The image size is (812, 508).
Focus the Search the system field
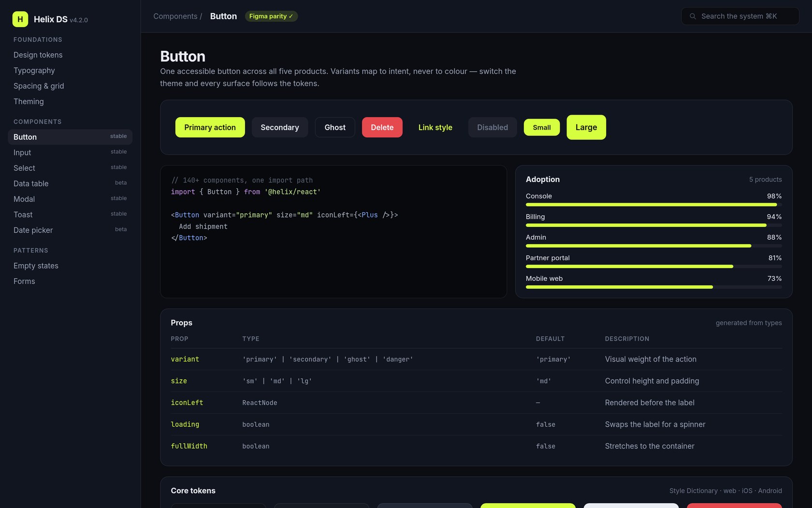coord(740,16)
